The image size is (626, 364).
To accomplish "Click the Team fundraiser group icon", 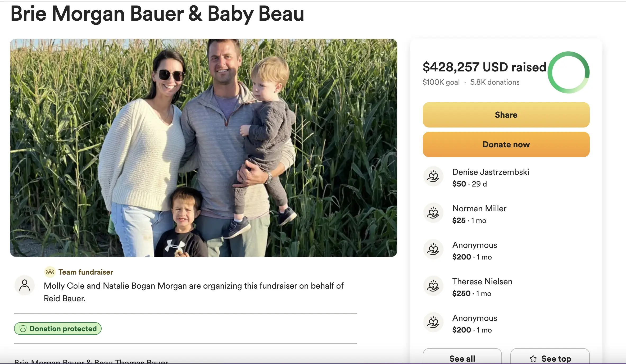I will point(50,272).
